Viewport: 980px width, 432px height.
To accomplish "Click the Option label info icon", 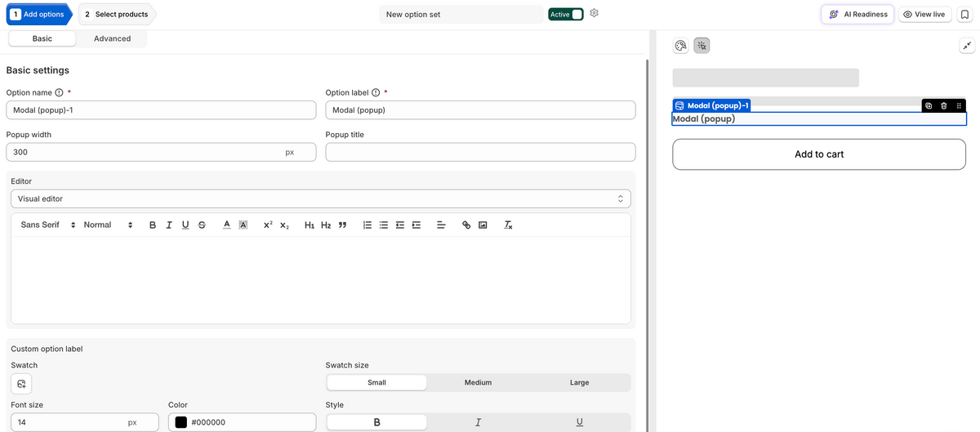I will pos(376,92).
